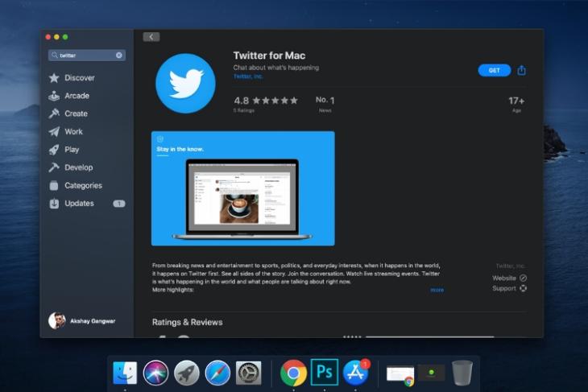588x392 pixels.
Task: Click the share icon beside GET
Action: coord(521,70)
